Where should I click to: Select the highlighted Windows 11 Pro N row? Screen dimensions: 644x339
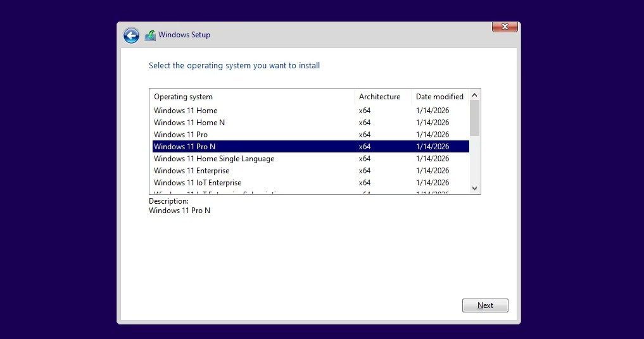point(310,147)
